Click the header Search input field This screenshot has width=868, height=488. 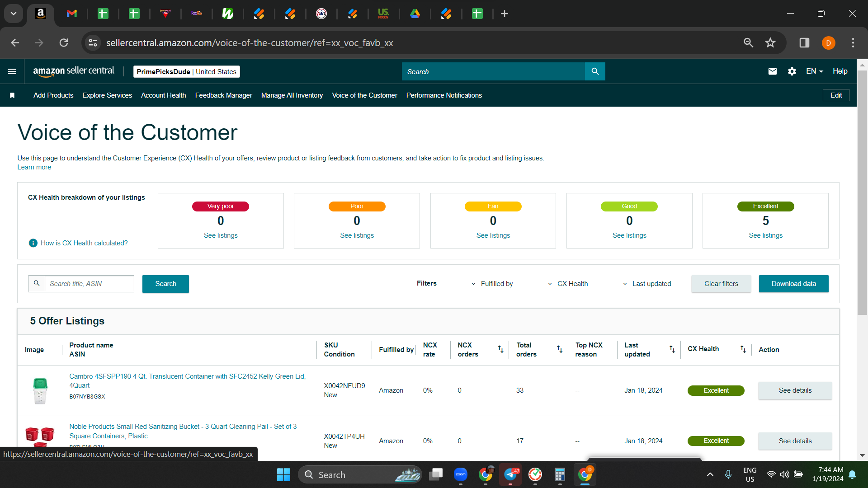coord(493,71)
